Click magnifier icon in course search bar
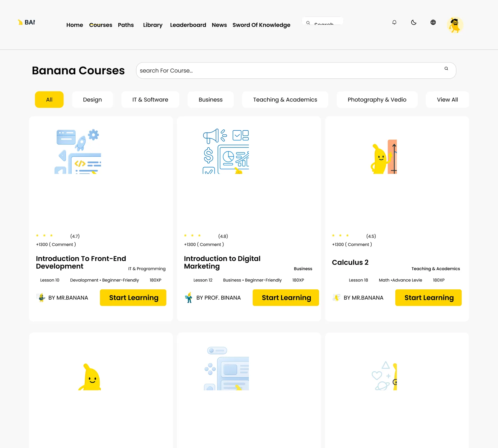This screenshot has width=498, height=448. (446, 68)
